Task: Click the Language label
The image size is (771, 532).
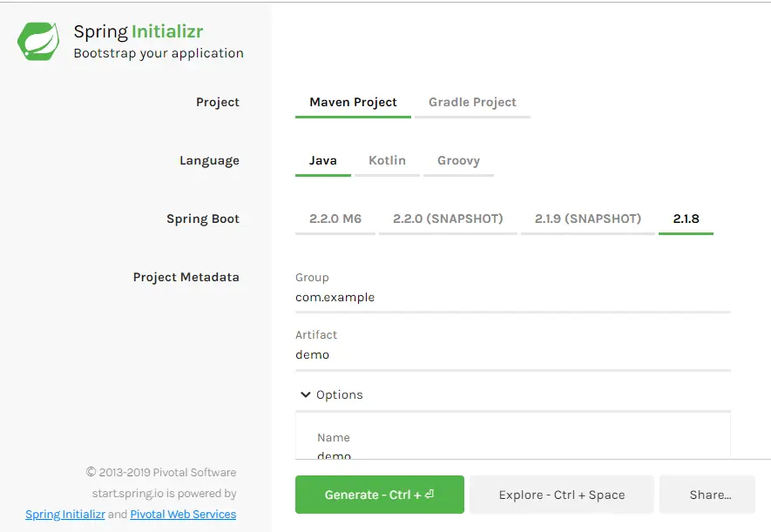Action: [209, 160]
